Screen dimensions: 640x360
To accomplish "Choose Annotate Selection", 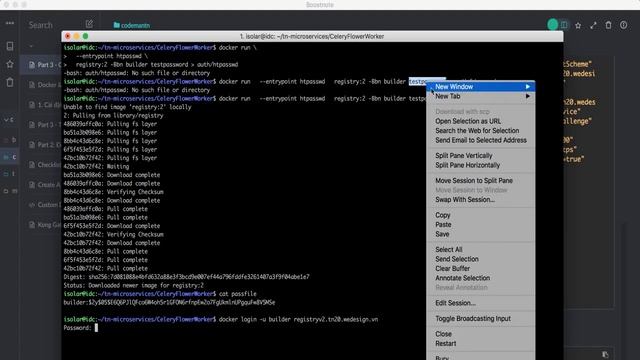I will [x=462, y=278].
